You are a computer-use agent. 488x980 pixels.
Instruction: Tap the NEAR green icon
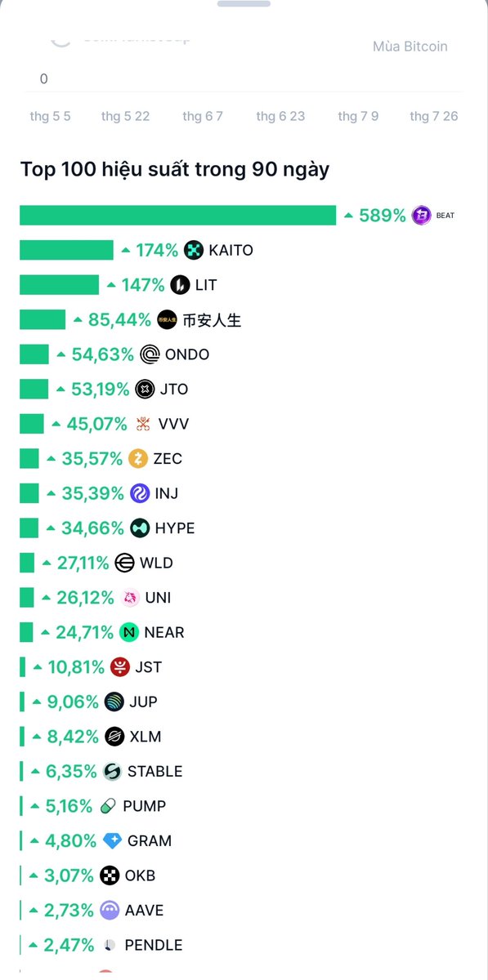point(129,632)
